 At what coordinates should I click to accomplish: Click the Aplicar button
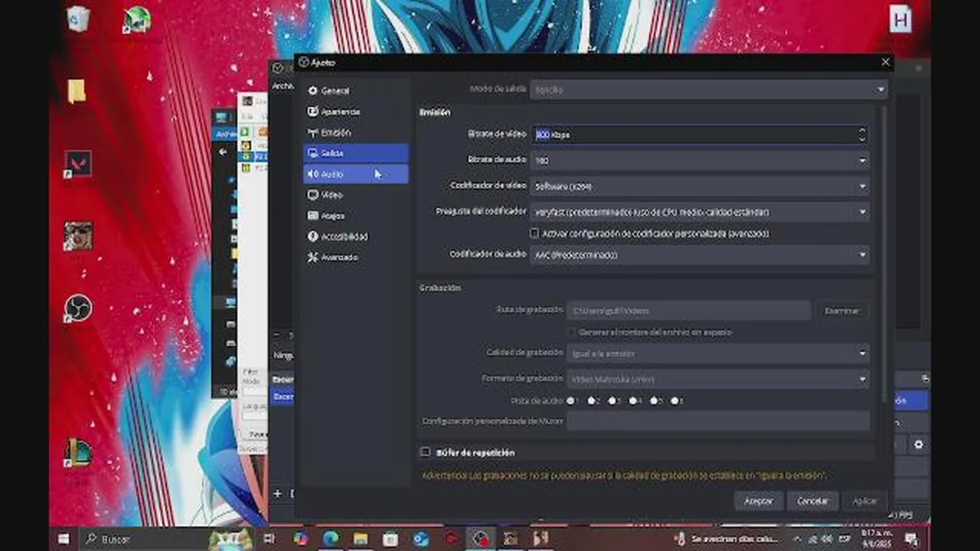coord(865,501)
